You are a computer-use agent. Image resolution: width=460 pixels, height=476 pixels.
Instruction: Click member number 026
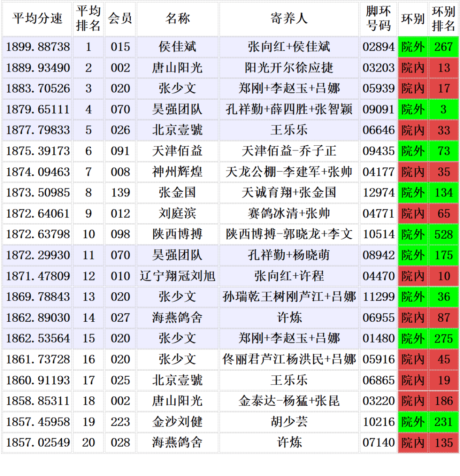coord(120,130)
